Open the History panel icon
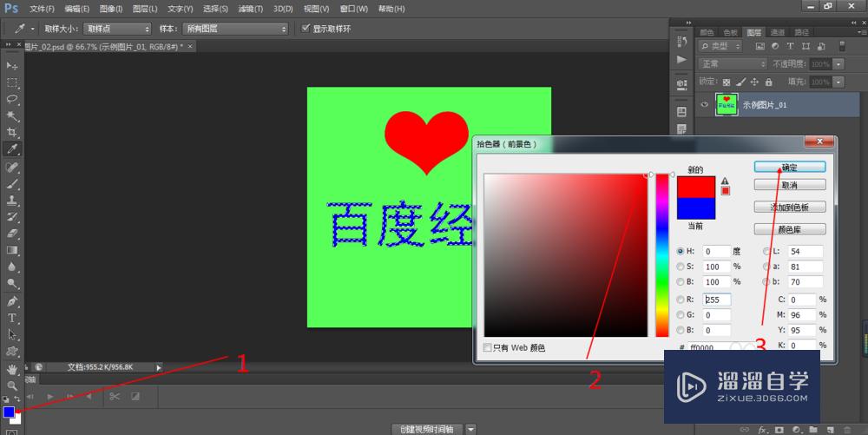 (x=682, y=42)
